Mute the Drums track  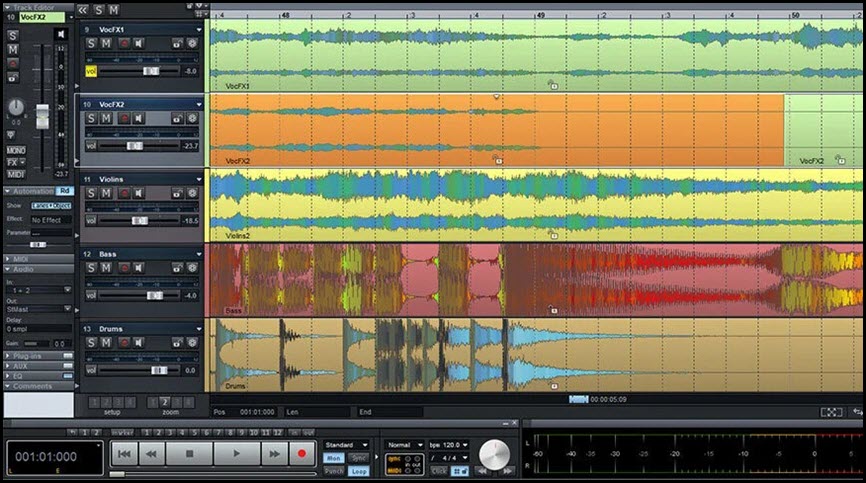click(106, 343)
